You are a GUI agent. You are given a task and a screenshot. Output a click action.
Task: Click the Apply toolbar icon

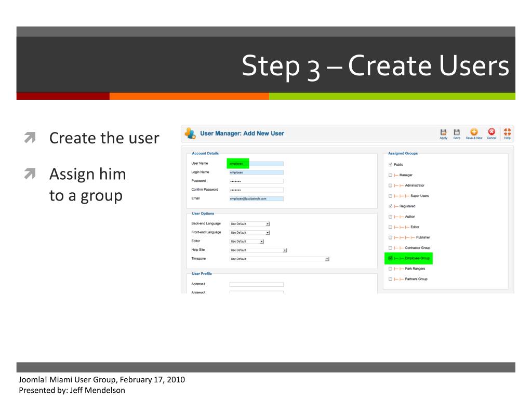[x=443, y=132]
